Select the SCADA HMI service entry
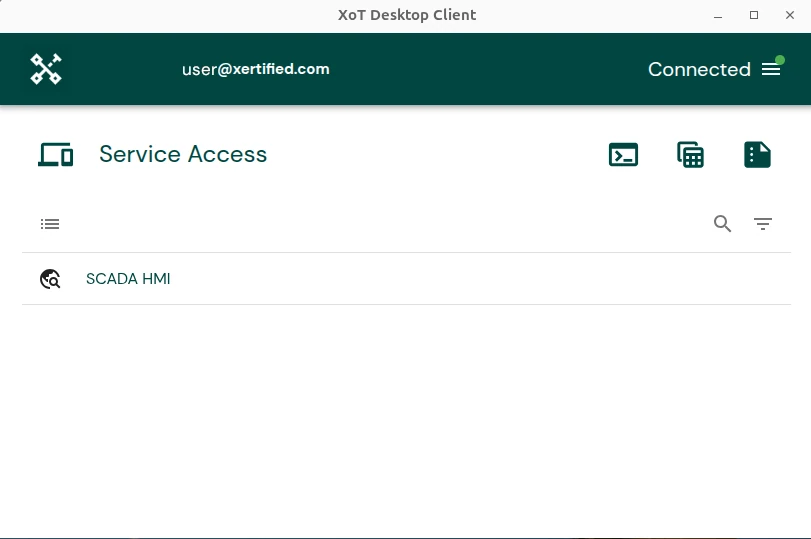Screen dimensions: 811x539 pos(407,279)
